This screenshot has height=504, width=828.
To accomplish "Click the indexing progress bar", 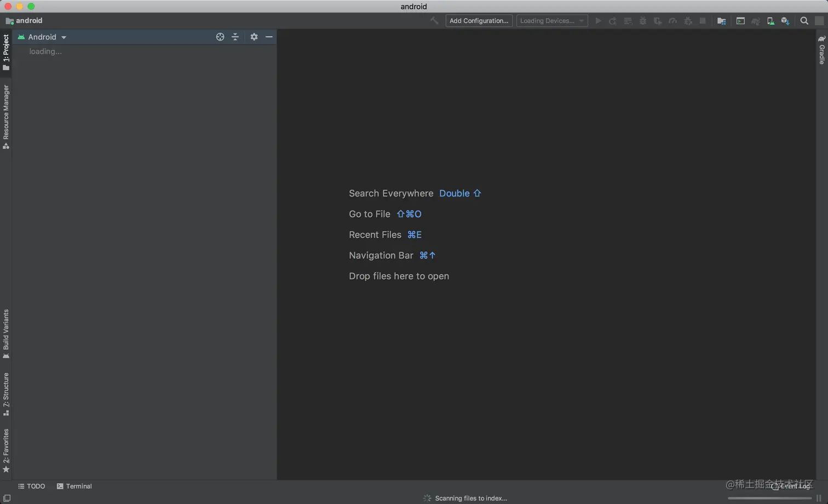I will click(x=769, y=498).
